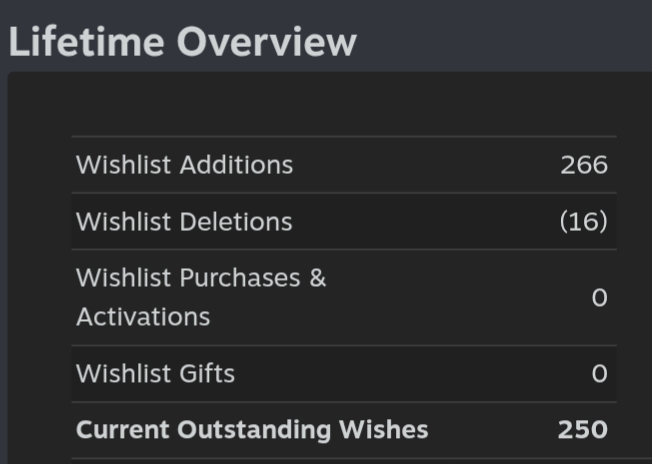Viewport: 652px width, 464px height.
Task: Click the (16) deletions value
Action: [x=582, y=221]
